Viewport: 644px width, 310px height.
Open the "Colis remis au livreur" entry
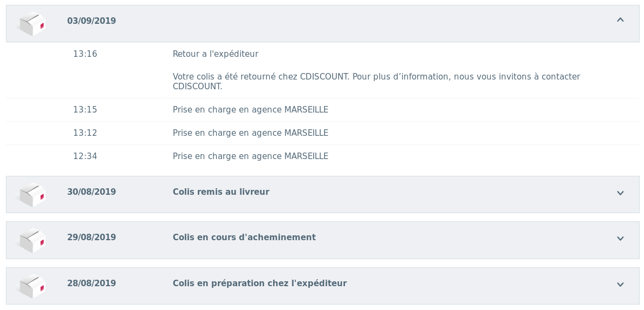click(x=221, y=192)
